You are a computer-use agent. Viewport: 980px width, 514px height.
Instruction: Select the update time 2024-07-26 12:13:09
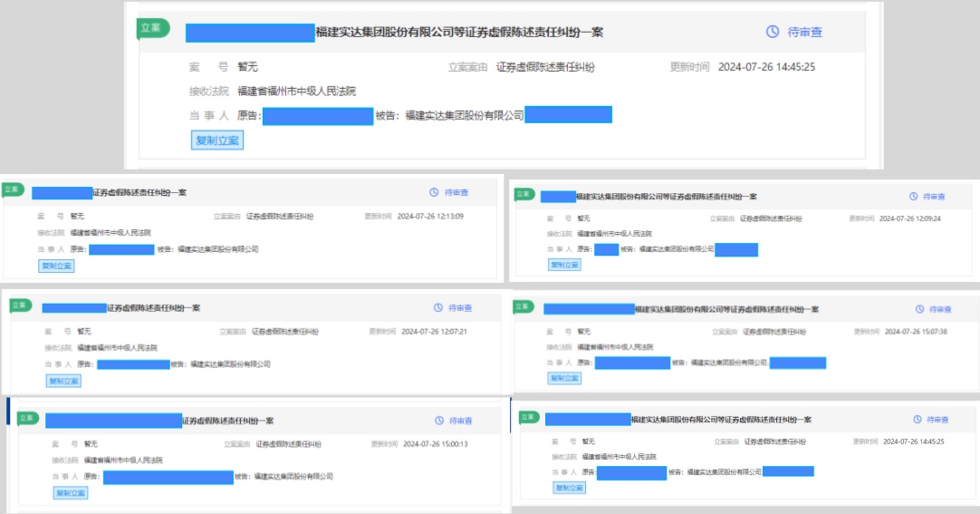coord(430,216)
